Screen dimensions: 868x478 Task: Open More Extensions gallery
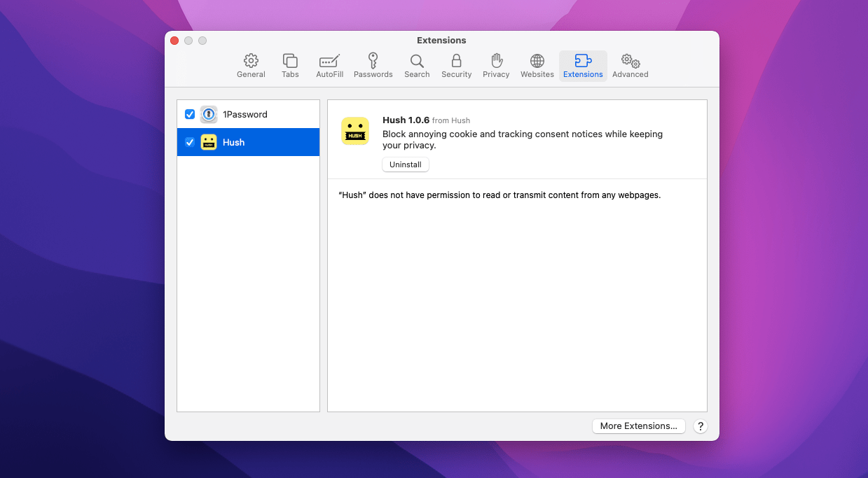point(638,426)
